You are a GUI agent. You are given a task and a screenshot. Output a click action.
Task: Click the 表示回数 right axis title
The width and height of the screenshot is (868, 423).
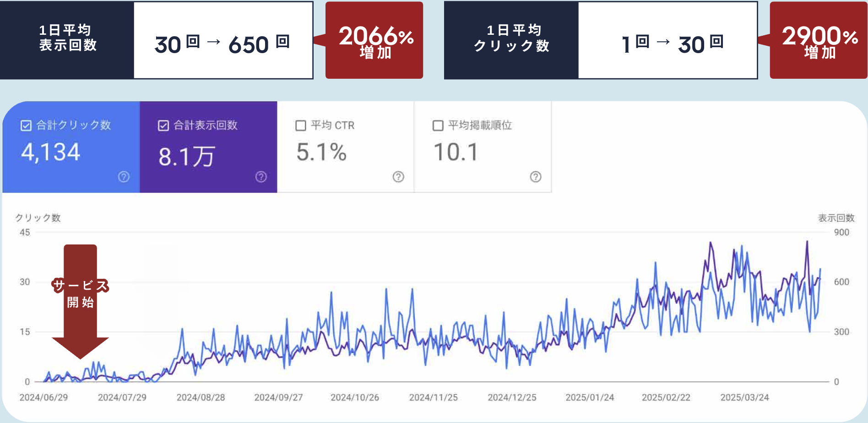tap(836, 218)
